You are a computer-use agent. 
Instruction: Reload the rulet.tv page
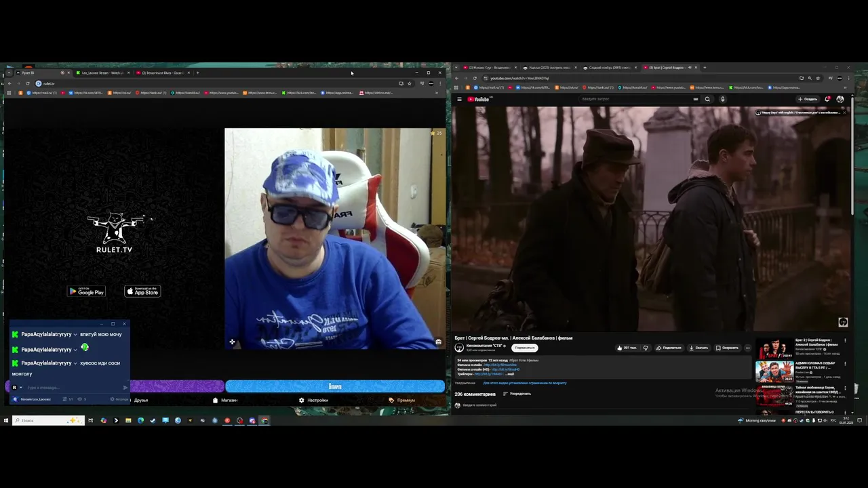tap(29, 83)
